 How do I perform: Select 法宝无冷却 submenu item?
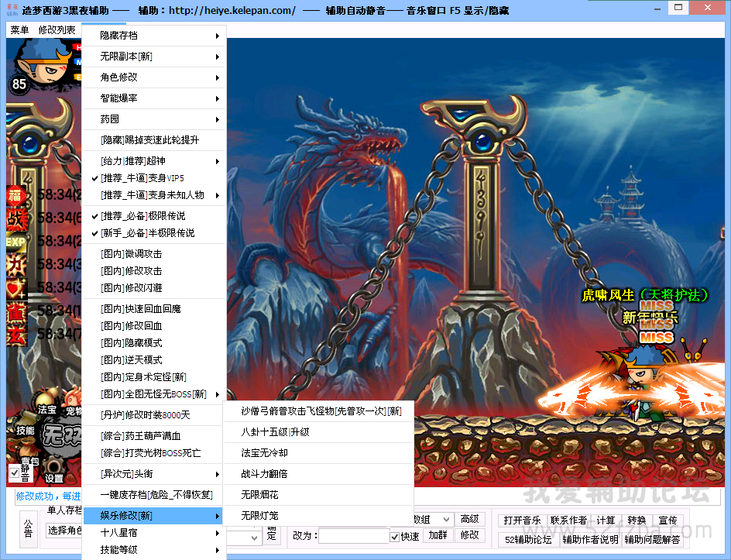pos(319,453)
